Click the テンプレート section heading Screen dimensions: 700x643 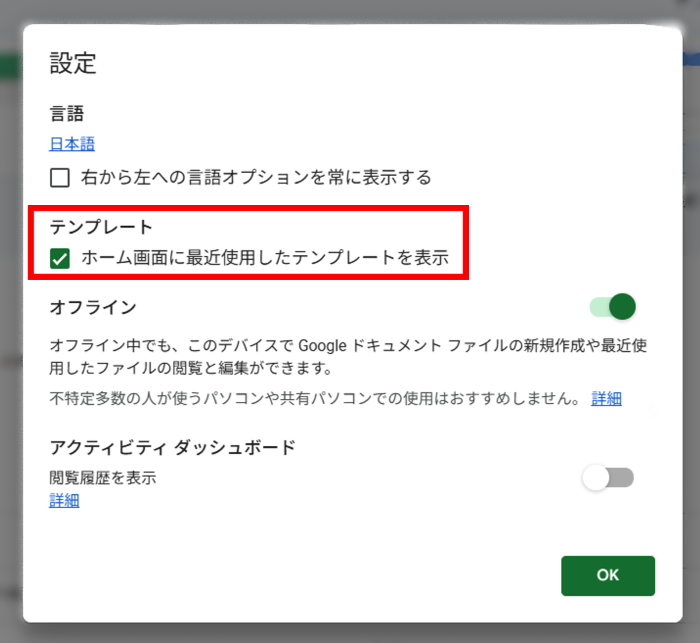[x=101, y=227]
